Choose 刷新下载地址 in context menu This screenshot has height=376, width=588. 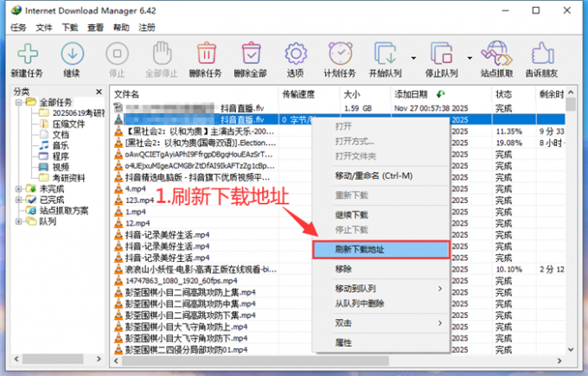pyautogui.click(x=381, y=250)
